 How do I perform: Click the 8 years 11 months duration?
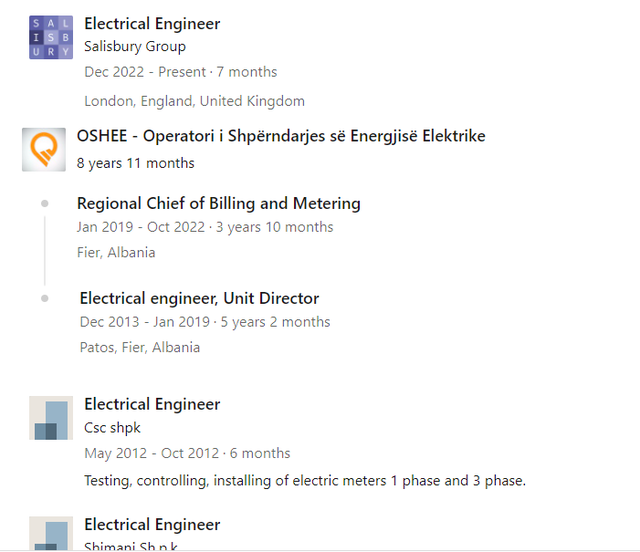[136, 163]
